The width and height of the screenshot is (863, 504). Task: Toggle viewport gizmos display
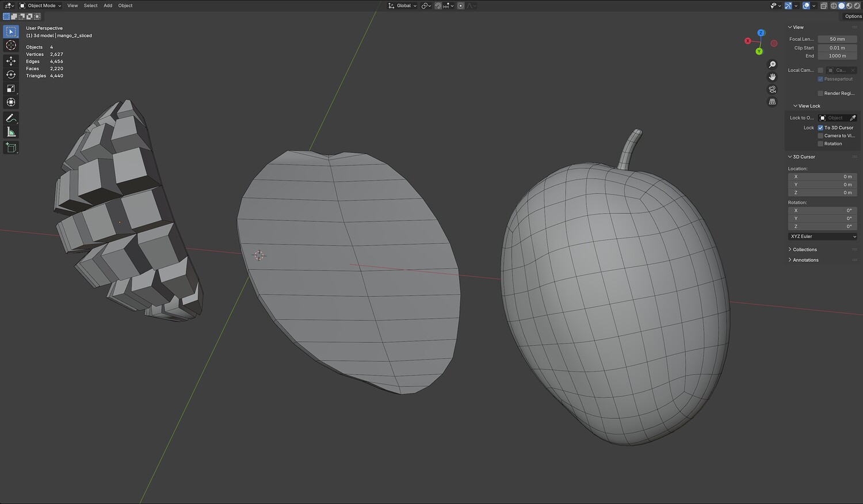(788, 6)
